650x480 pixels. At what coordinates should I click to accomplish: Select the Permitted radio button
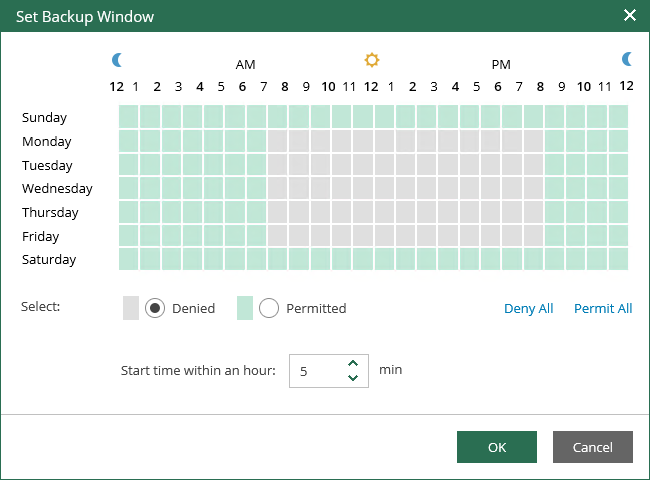[269, 308]
